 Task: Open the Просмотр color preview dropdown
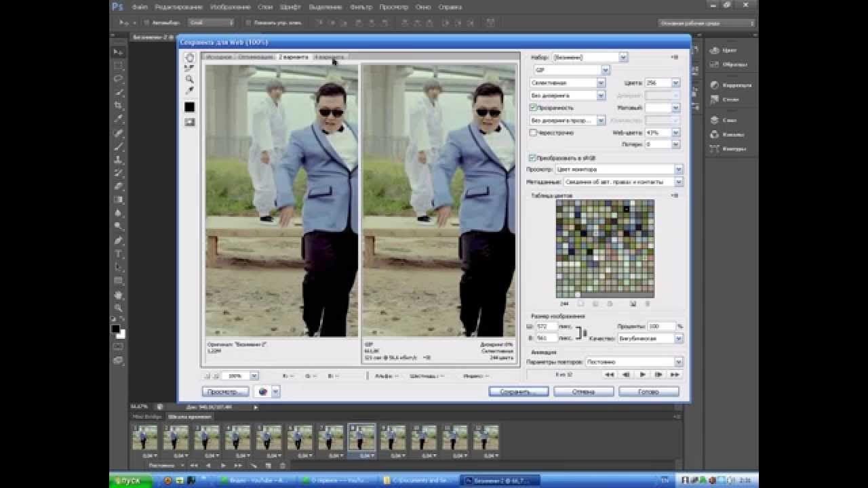pos(619,169)
